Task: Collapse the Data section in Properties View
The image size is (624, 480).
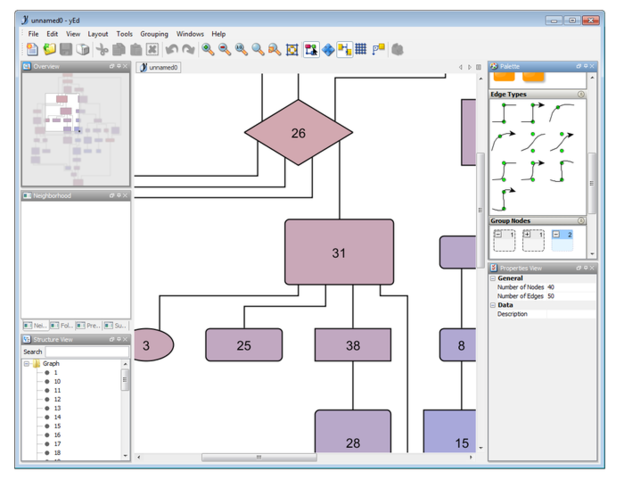Action: tap(493, 305)
